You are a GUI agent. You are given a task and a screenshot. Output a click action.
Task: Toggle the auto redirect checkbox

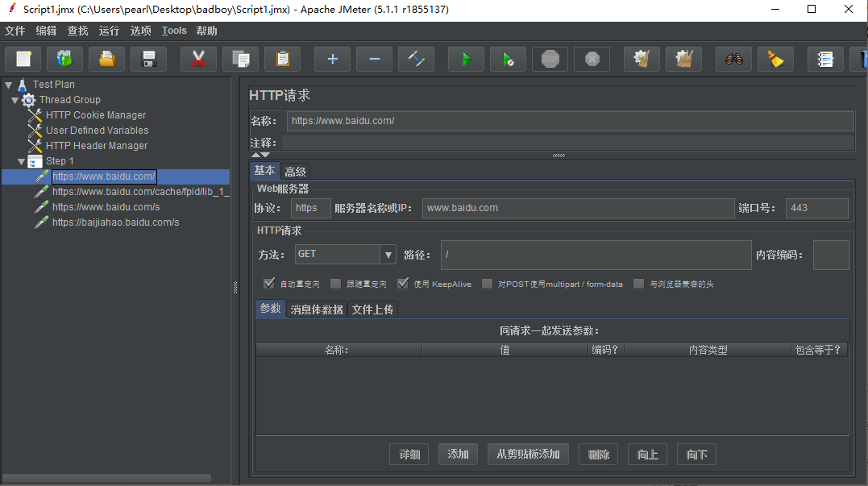(269, 284)
